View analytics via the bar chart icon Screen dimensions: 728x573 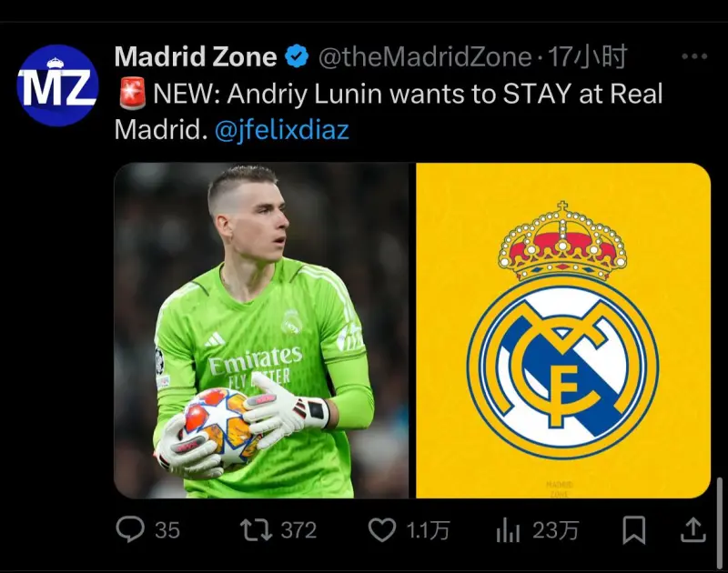(x=508, y=530)
